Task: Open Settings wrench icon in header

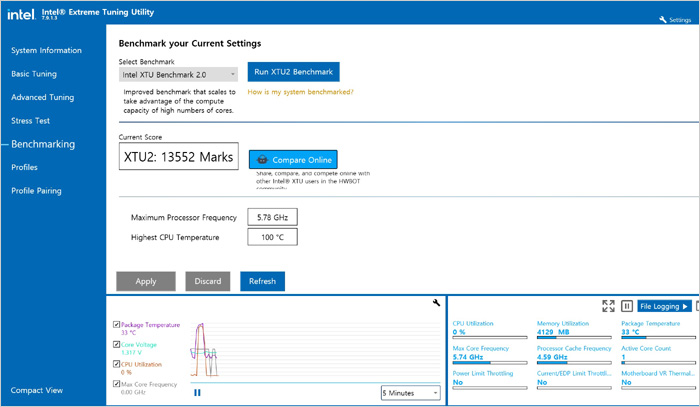Action: coord(662,20)
